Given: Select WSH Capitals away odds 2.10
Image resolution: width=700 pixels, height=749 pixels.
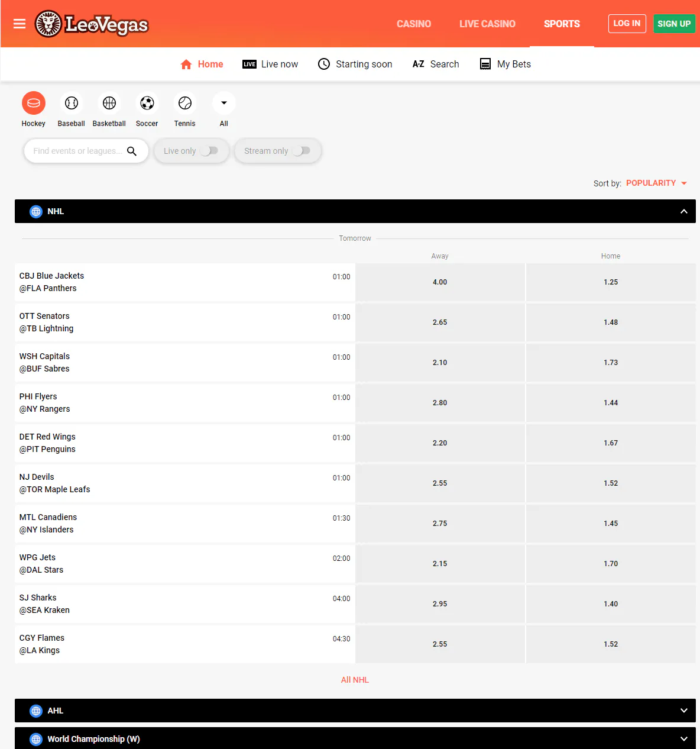Looking at the screenshot, I should [x=440, y=363].
